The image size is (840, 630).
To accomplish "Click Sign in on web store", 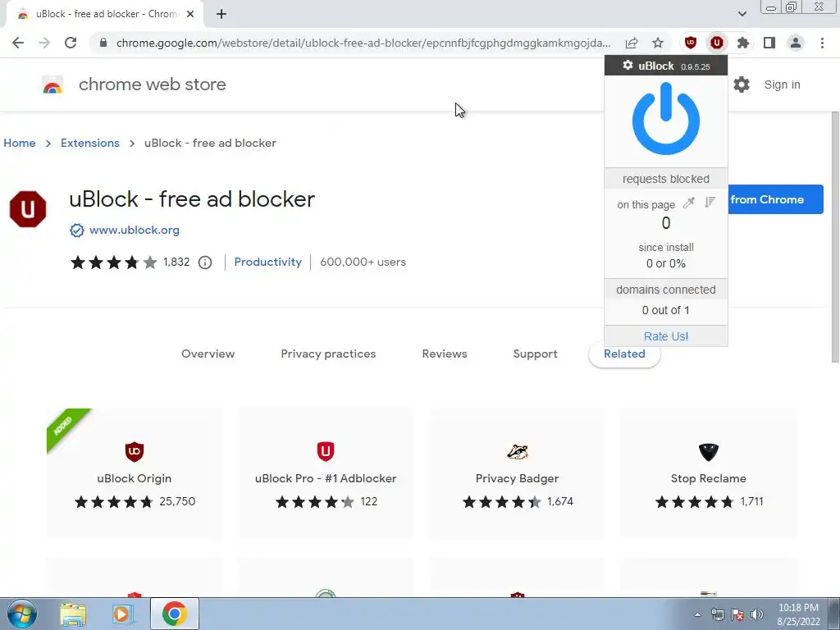I will [x=782, y=84].
